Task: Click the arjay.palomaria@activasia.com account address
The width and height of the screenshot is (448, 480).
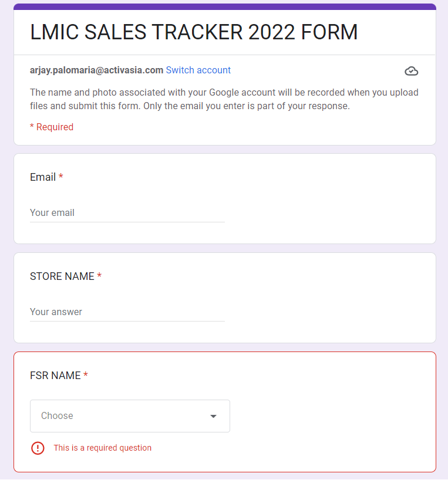Action: tap(96, 70)
